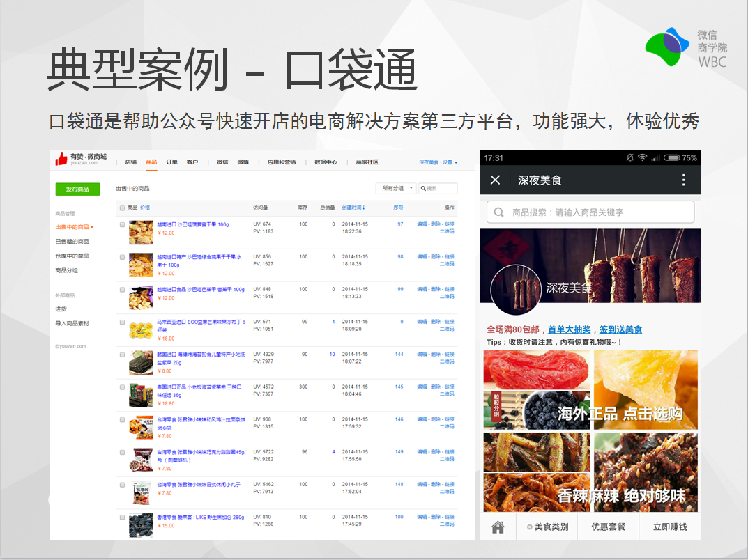The width and height of the screenshot is (748, 560).
Task: Click the green 发布商品 button
Action: [77, 189]
